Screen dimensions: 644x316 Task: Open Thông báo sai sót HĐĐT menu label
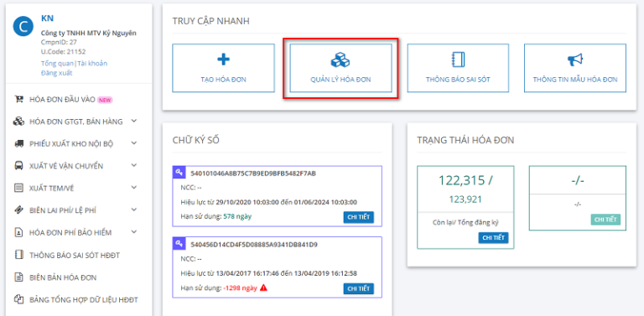[75, 256]
